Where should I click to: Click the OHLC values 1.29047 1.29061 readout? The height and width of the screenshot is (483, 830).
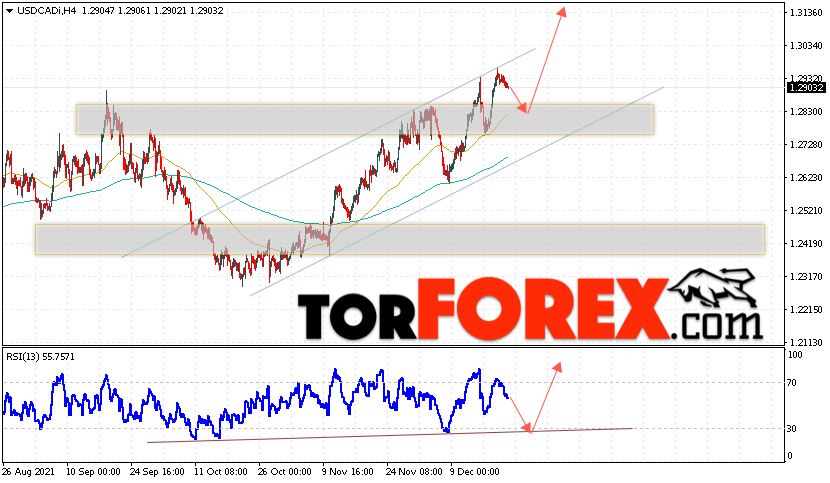click(116, 11)
